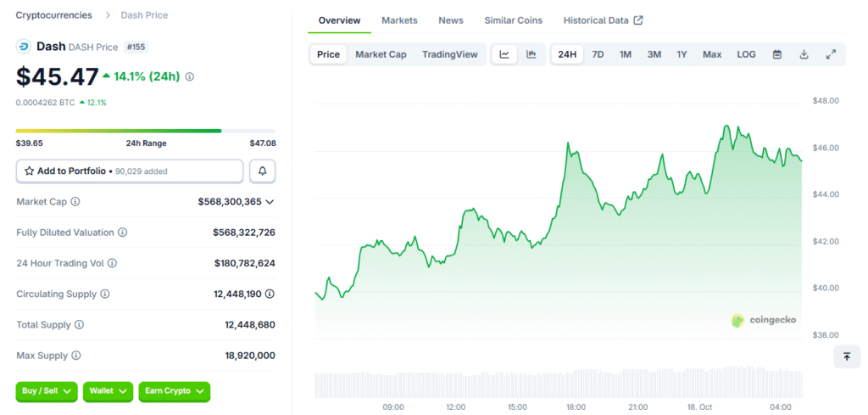Image resolution: width=868 pixels, height=415 pixels.
Task: Click the 18,920,000 max supply value
Action: pyautogui.click(x=250, y=355)
